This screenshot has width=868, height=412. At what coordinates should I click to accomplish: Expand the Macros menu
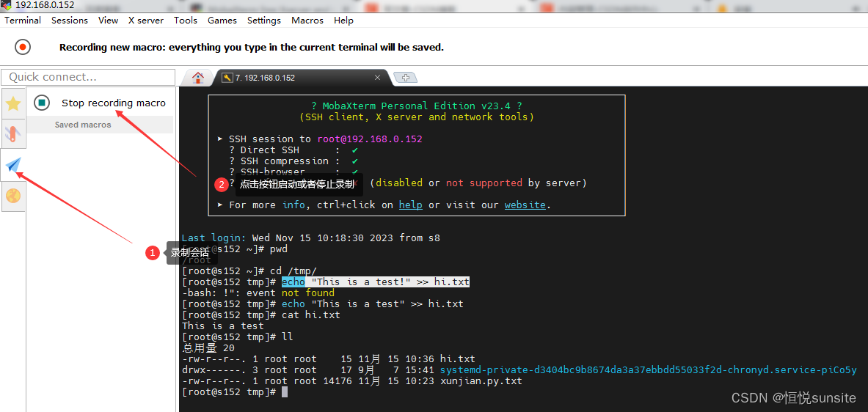click(307, 21)
